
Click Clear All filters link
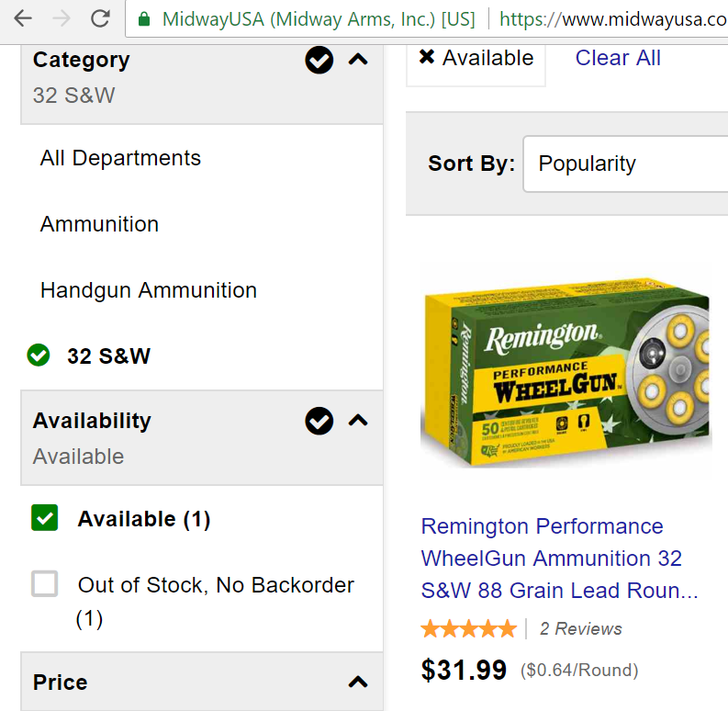click(618, 58)
